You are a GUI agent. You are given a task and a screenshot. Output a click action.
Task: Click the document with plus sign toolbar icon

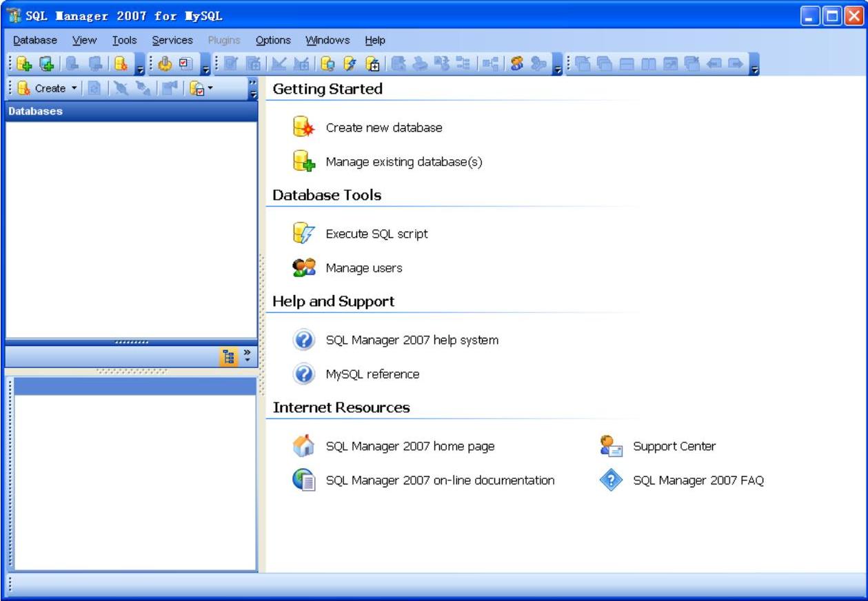click(x=372, y=65)
